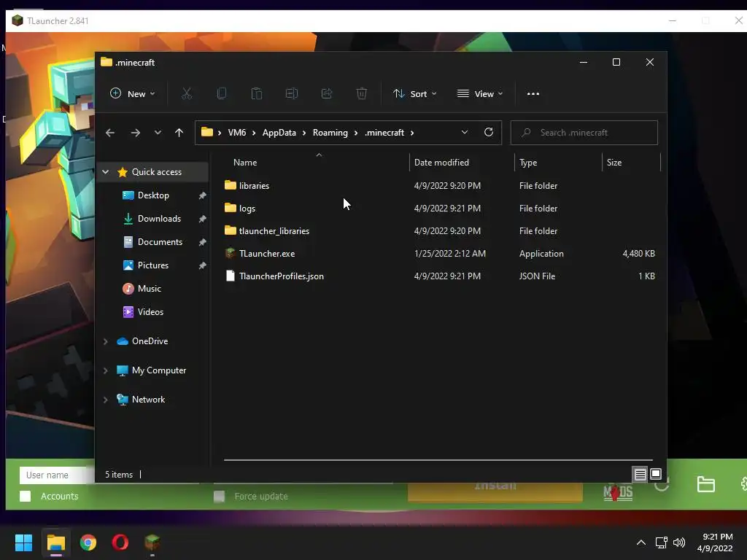The height and width of the screenshot is (560, 747).
Task: Open File Explorer from taskbar
Action: (55, 542)
